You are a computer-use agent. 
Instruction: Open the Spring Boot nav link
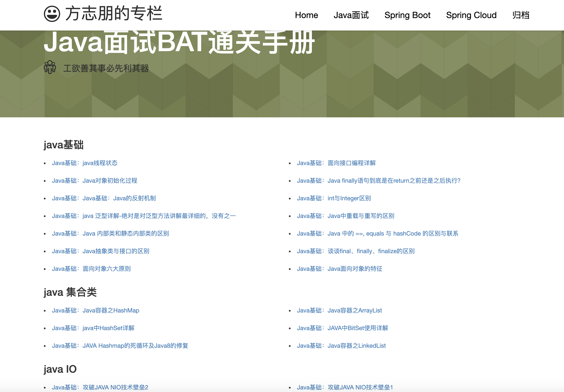[407, 15]
